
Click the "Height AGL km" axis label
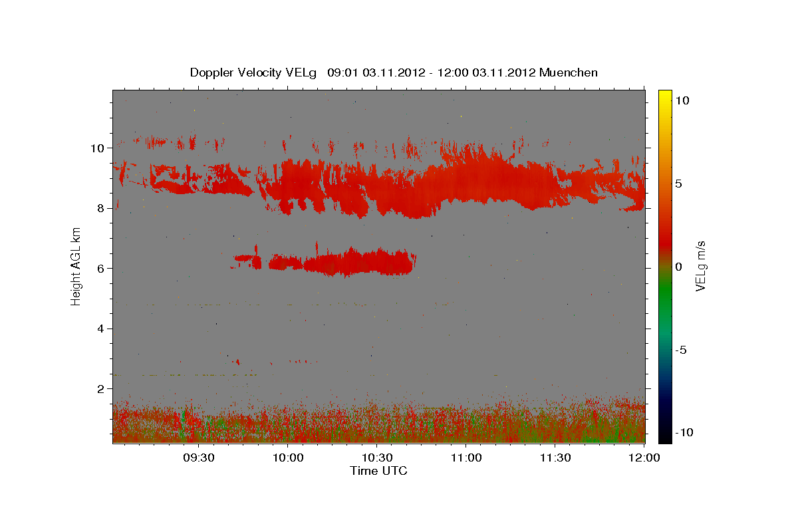coord(76,266)
